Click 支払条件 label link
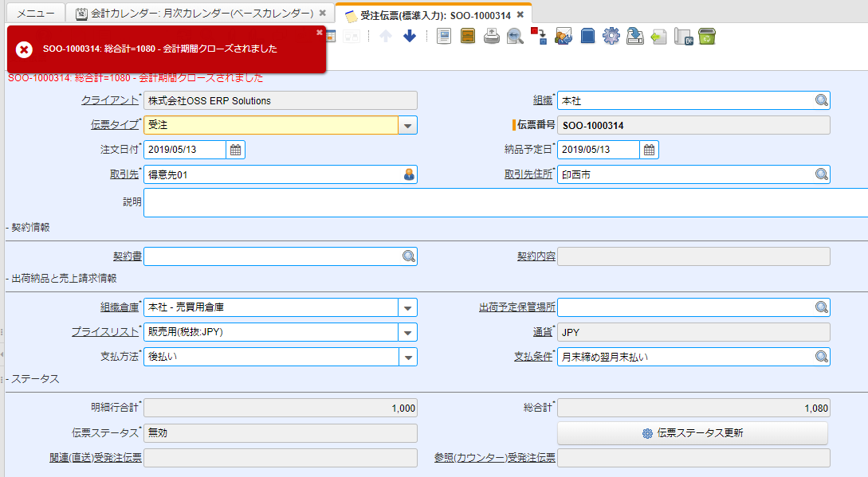The image size is (868, 477). pos(533,357)
